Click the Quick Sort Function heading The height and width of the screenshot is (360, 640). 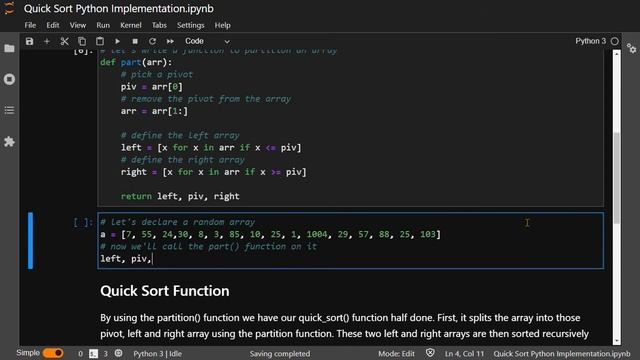164,291
